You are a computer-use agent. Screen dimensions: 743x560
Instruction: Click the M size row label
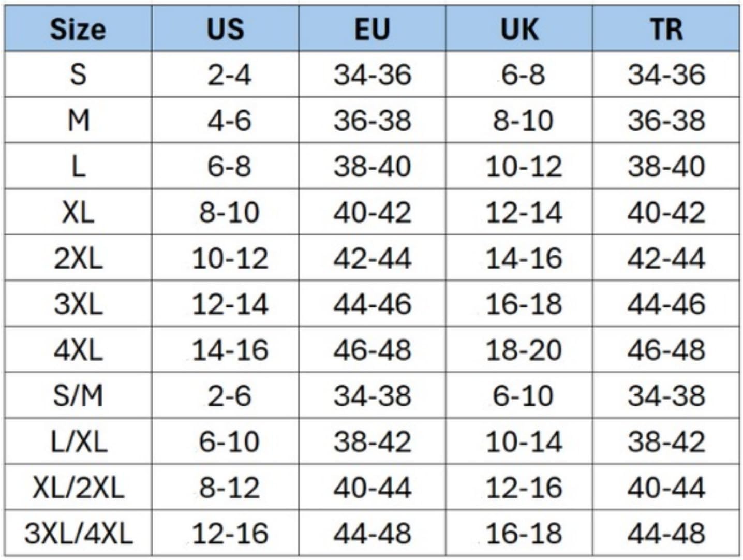[x=78, y=121]
